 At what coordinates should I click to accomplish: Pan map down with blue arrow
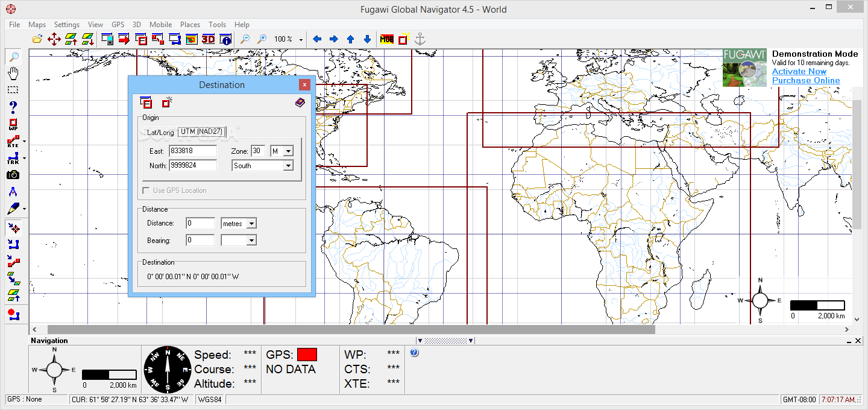tap(367, 39)
